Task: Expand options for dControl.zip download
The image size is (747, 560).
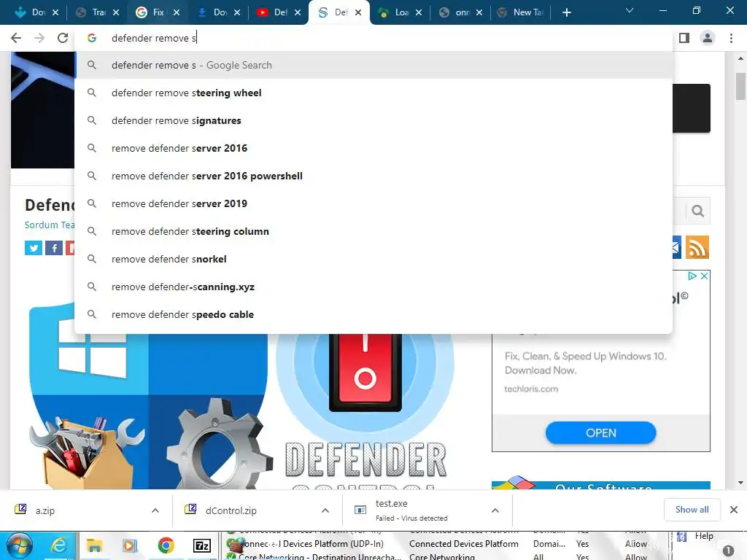Action: pyautogui.click(x=325, y=510)
